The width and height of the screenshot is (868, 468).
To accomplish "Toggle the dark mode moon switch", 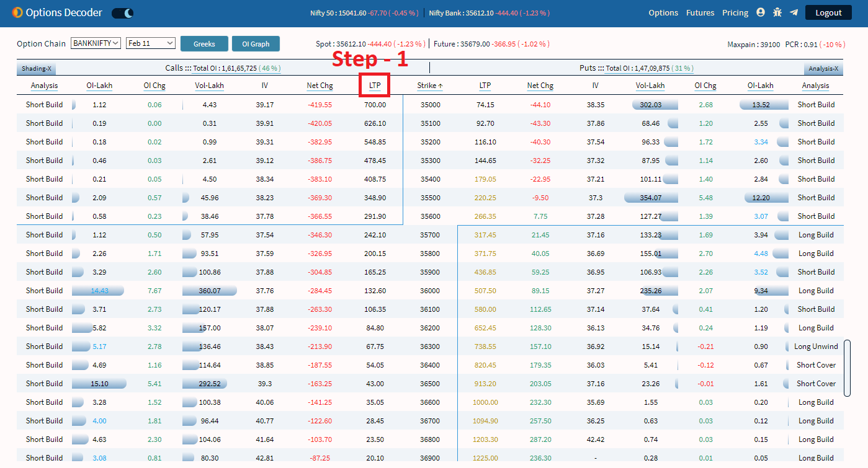I will click(x=122, y=13).
